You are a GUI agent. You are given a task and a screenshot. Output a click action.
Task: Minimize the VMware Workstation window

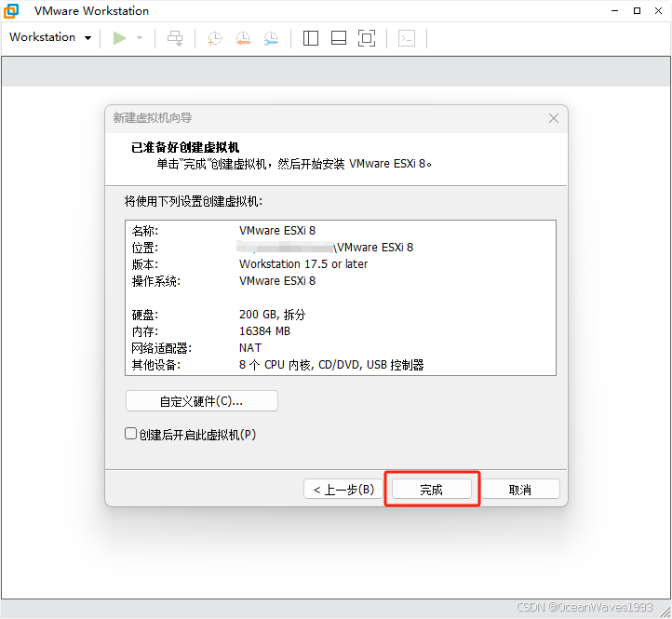click(614, 11)
